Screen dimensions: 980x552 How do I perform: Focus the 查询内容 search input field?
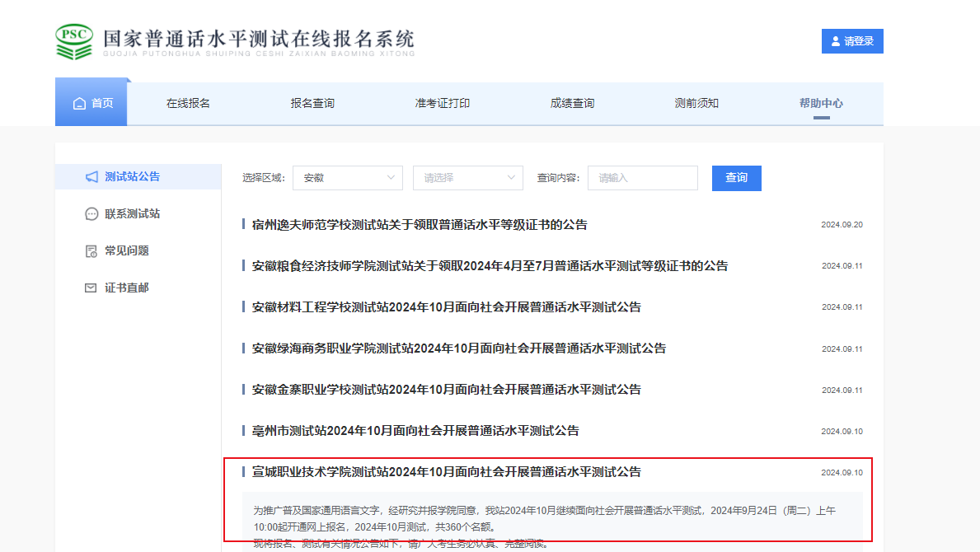click(x=643, y=178)
